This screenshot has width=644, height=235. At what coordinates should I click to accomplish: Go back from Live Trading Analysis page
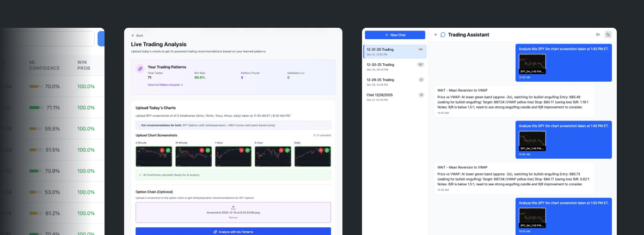[x=133, y=35]
